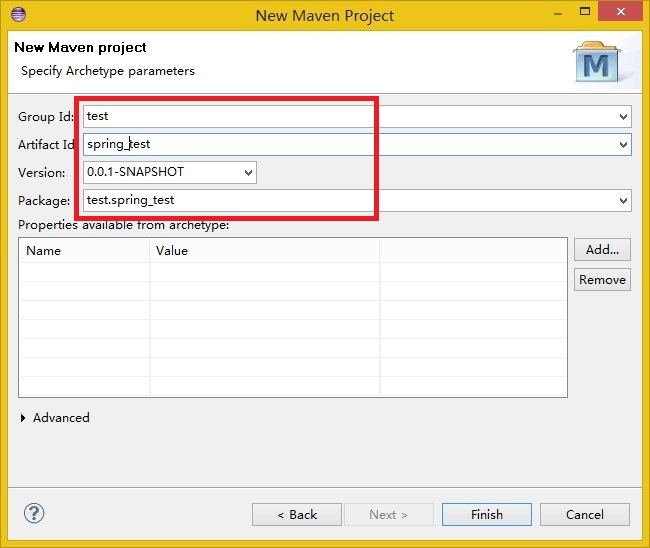Image resolution: width=650 pixels, height=548 pixels.
Task: Open help with the question mark icon
Action: [34, 514]
